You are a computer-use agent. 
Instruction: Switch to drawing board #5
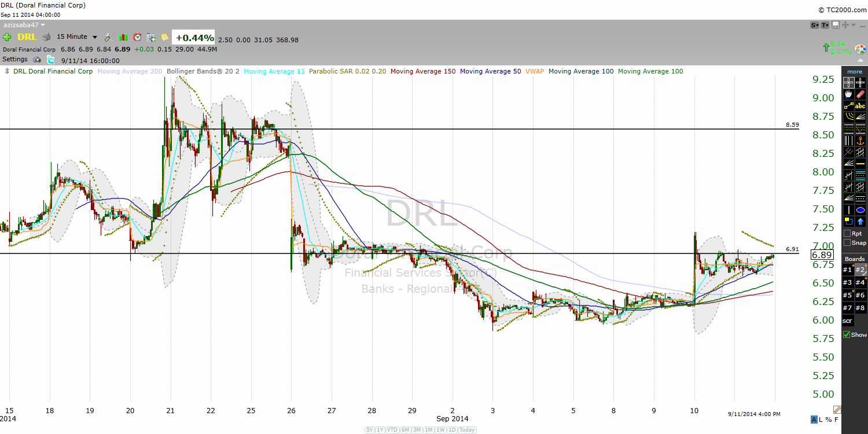coord(848,295)
